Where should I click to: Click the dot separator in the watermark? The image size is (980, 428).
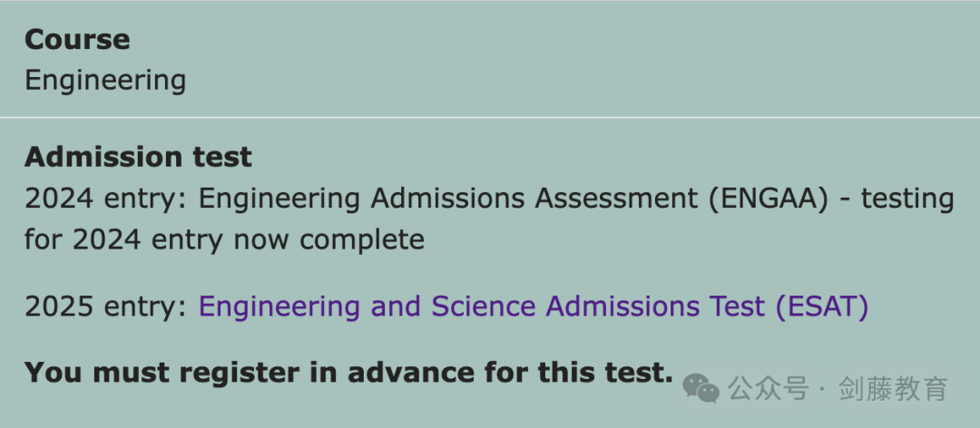[824, 390]
